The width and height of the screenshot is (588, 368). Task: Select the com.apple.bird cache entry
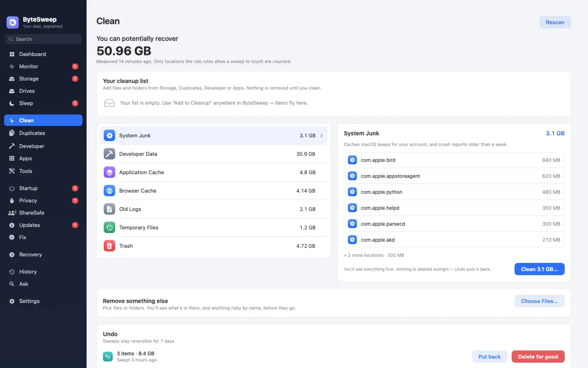coord(454,160)
